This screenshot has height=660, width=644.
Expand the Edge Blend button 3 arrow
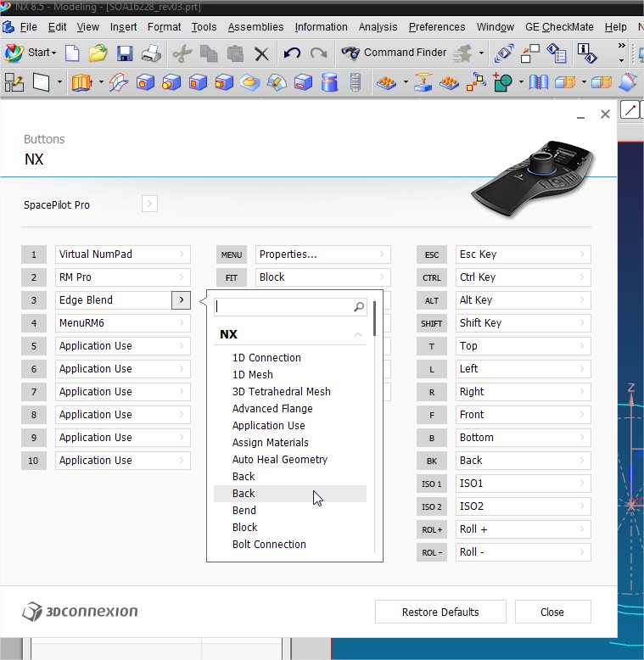(181, 300)
